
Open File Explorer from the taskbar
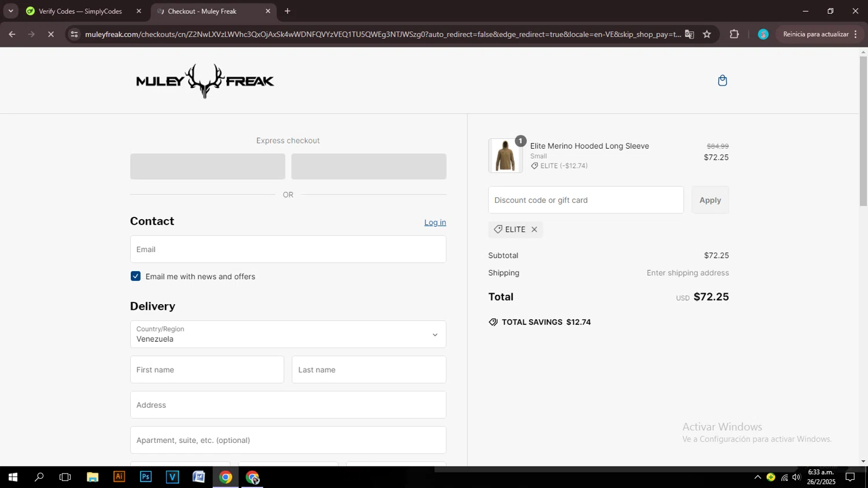93,477
